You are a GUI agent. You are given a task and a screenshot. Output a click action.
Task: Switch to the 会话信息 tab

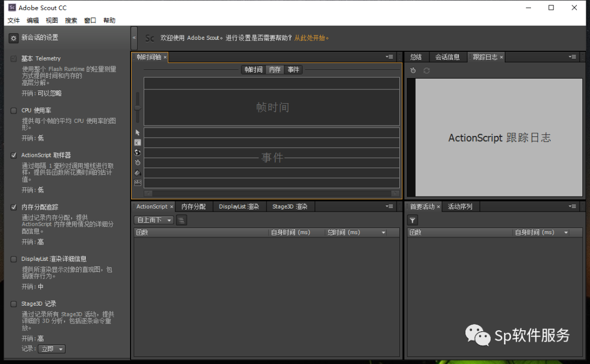447,57
